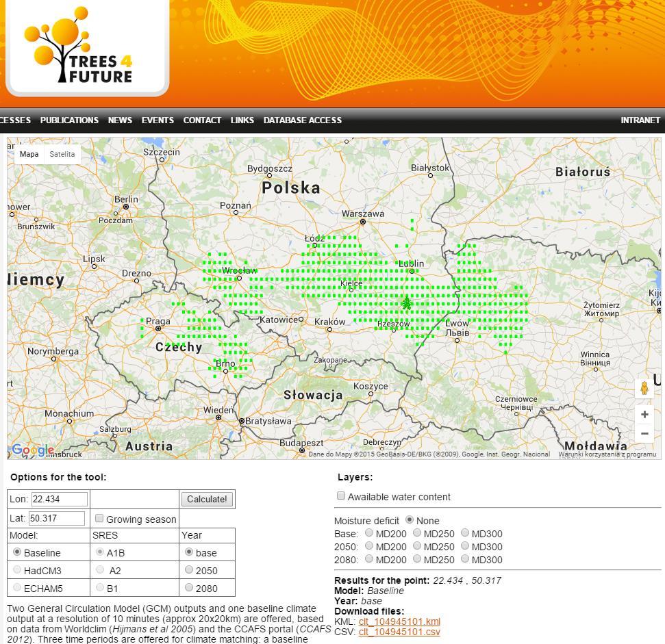
Task: Select year 2080 option
Action: click(x=189, y=588)
